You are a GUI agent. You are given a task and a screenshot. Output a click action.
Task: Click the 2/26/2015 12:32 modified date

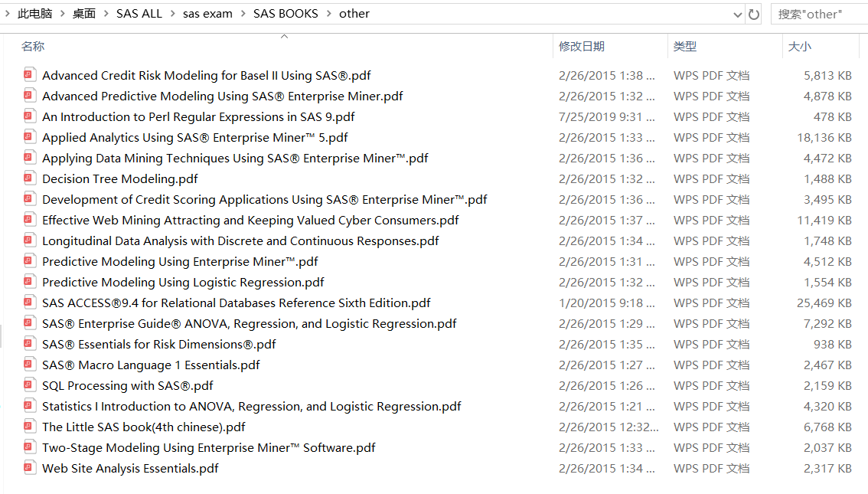point(609,427)
